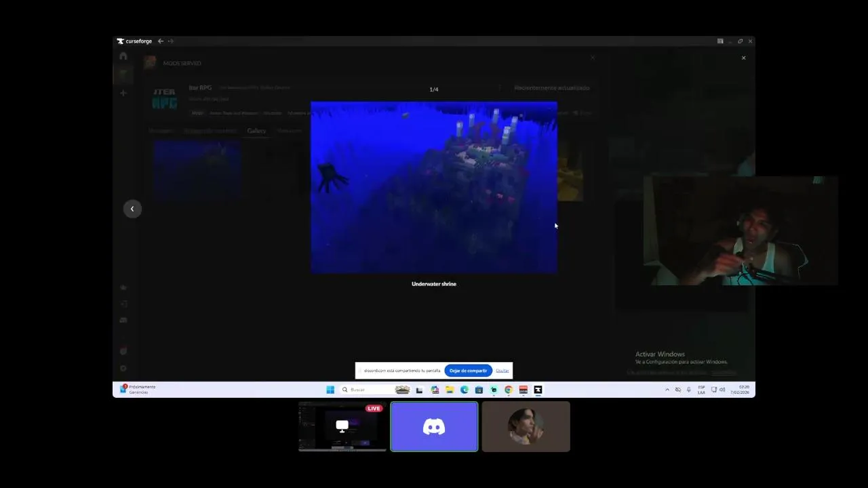Click the CurseForge icon in taskbar
Viewport: 868px width, 488px height.
click(538, 390)
